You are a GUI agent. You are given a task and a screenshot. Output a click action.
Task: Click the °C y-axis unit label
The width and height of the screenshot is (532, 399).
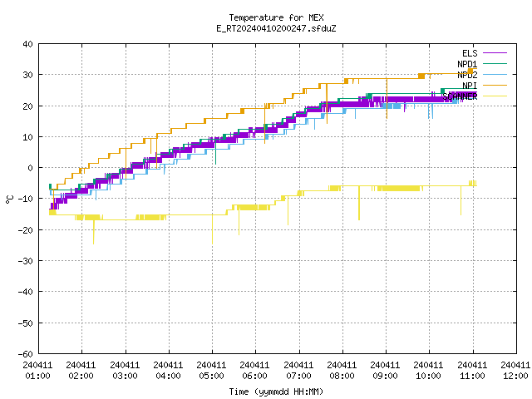9,199
